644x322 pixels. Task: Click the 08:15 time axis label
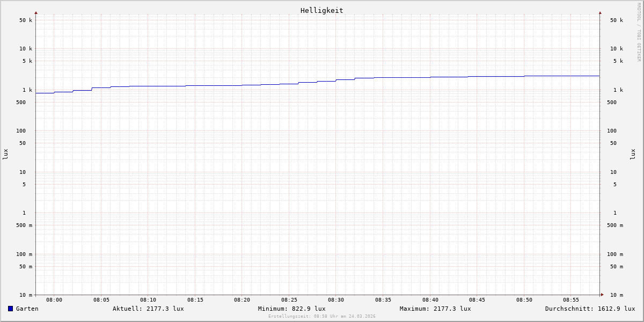coord(195,300)
